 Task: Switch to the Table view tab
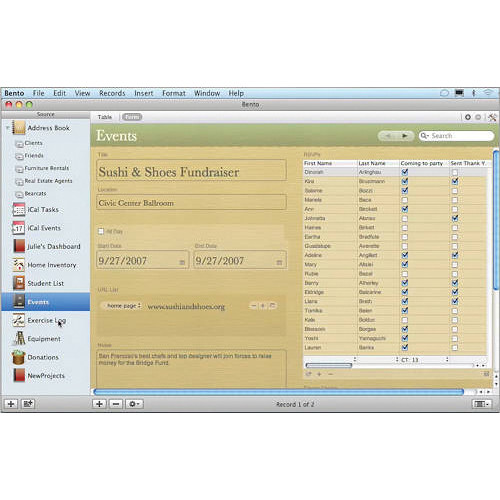(x=105, y=117)
